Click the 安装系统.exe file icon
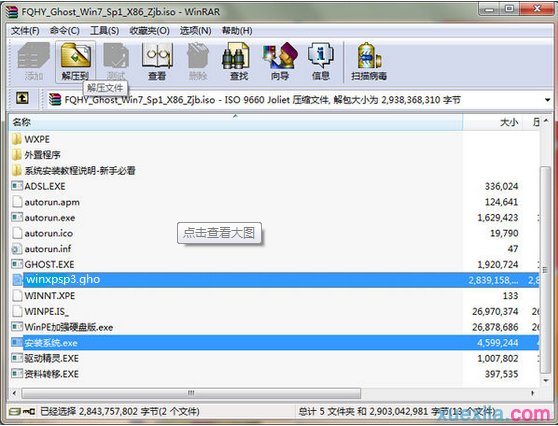The height and width of the screenshot is (426, 558). tap(17, 343)
